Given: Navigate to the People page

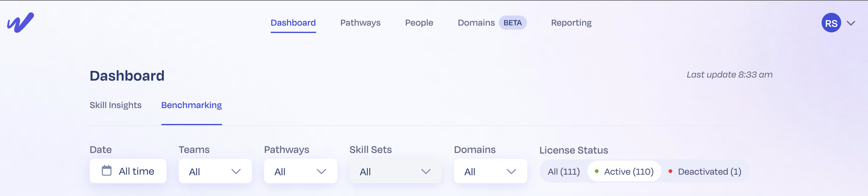Looking at the screenshot, I should [419, 23].
